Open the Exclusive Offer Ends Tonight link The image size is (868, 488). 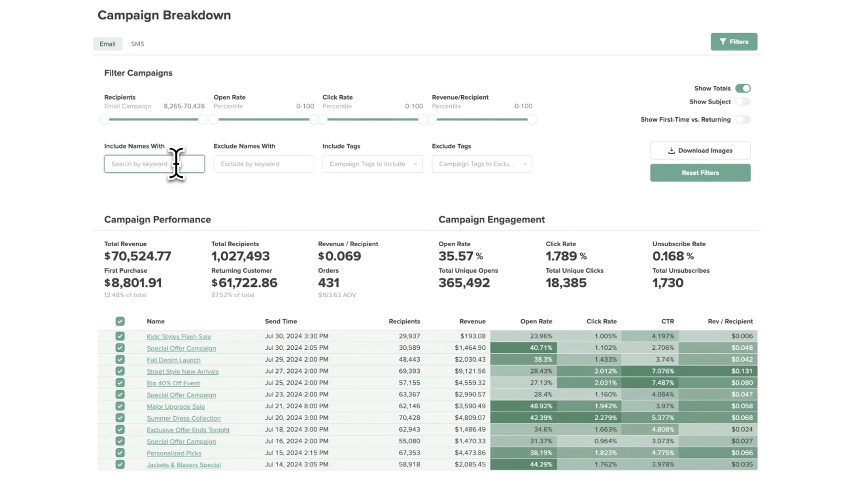(188, 430)
